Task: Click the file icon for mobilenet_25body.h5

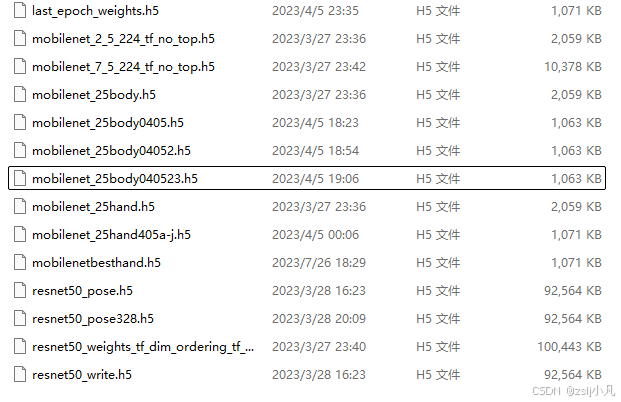Action: tap(20, 94)
